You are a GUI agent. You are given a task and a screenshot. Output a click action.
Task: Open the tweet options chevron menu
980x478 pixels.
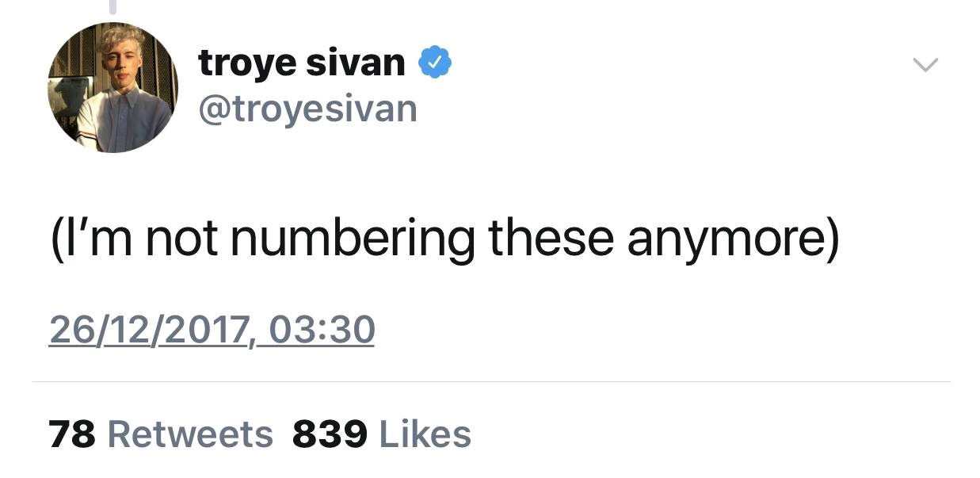click(x=925, y=64)
